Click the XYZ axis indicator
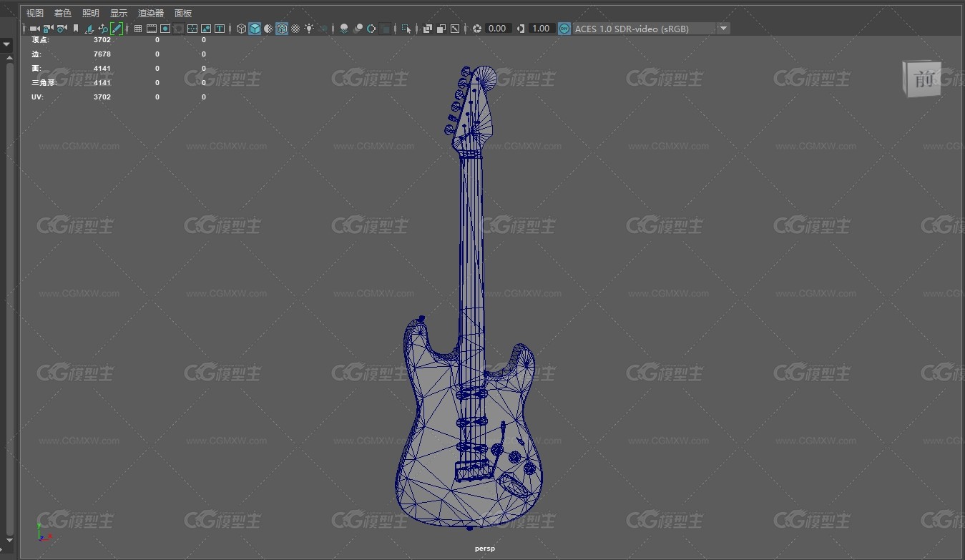This screenshot has width=965, height=560. coord(43,533)
